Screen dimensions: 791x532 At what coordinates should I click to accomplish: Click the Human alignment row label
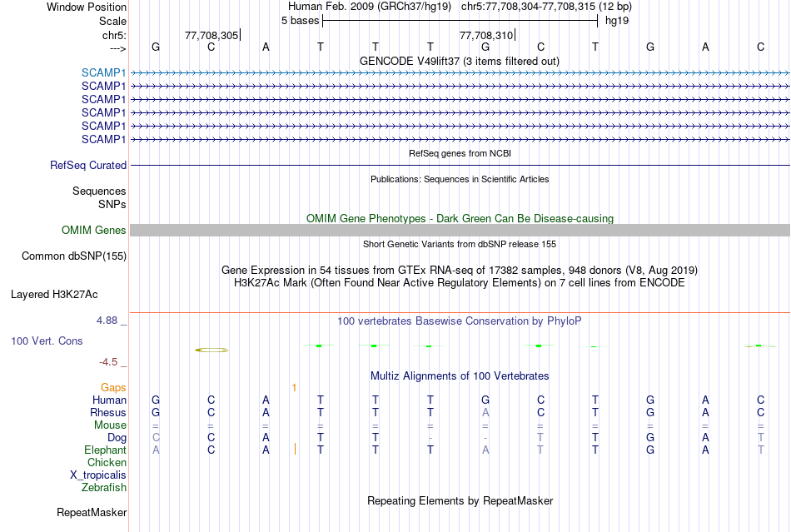pyautogui.click(x=109, y=400)
